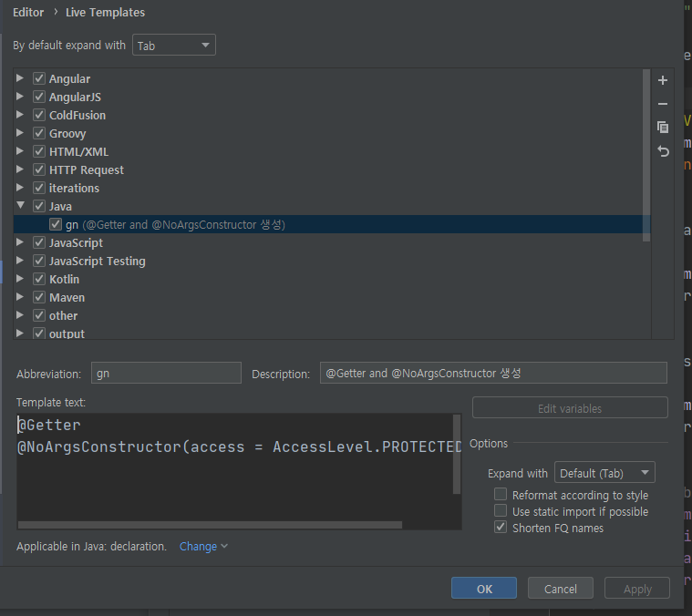This screenshot has height=616, width=692.
Task: Click the Change applicable contexts link
Action: point(202,547)
